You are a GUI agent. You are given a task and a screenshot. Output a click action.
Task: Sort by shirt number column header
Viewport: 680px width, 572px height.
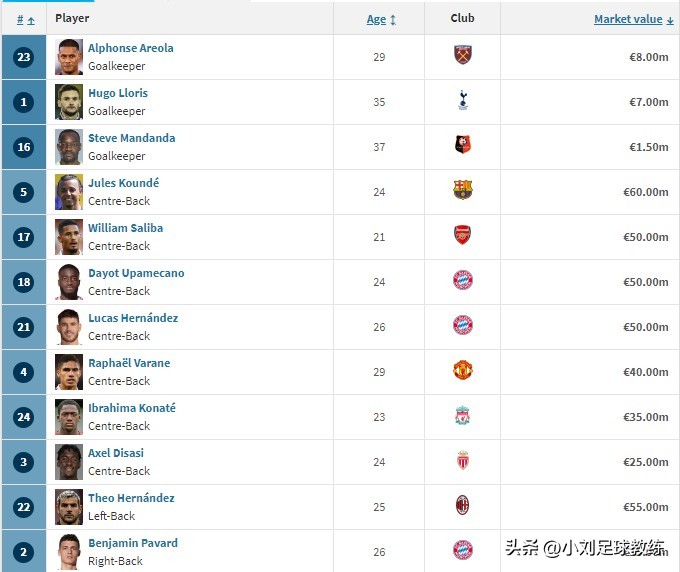point(26,19)
